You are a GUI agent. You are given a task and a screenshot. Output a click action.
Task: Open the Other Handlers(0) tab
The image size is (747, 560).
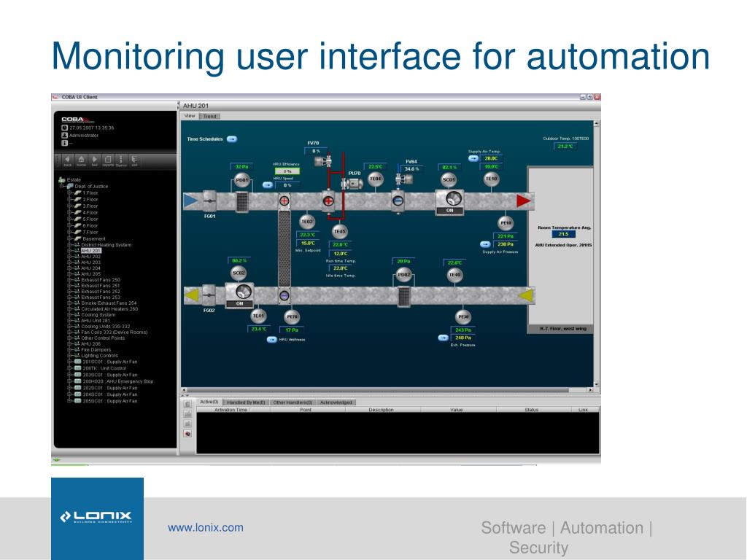[x=293, y=402]
